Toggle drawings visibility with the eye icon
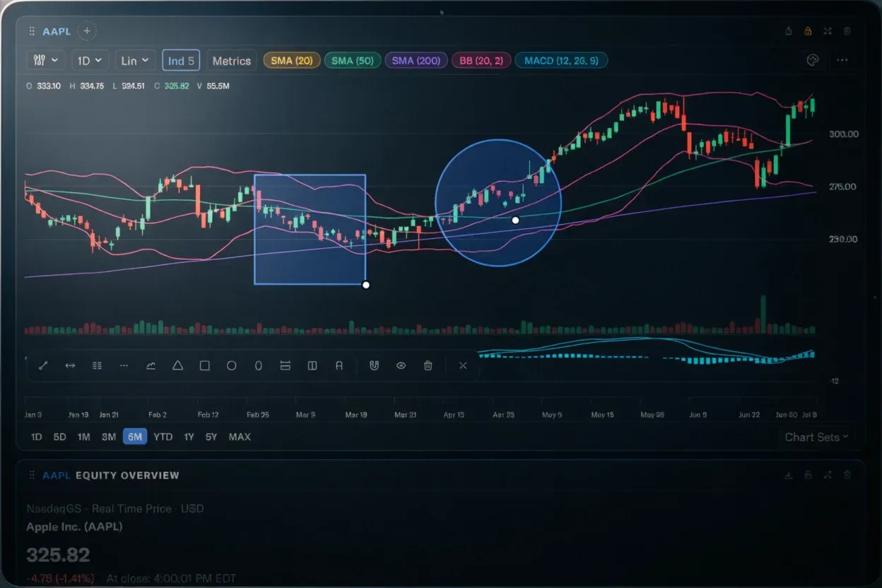 401,365
